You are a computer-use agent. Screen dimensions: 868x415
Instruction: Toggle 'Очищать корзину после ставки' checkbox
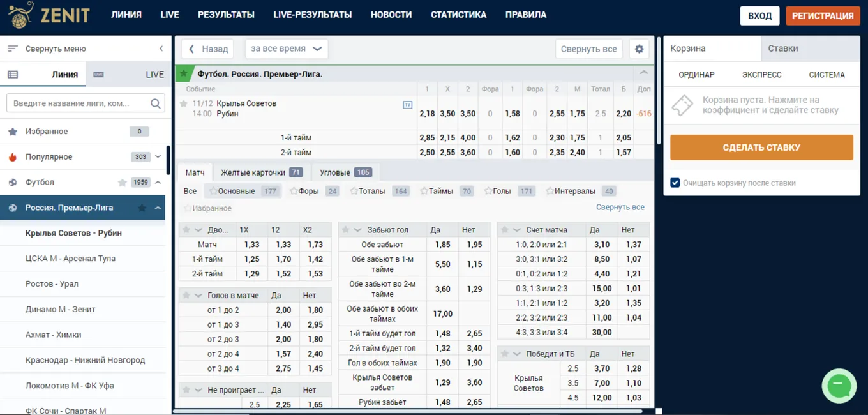[675, 183]
